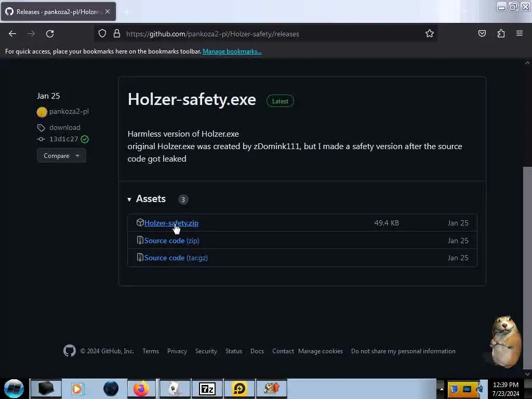Open the dark globe taskbar icon

(x=111, y=389)
